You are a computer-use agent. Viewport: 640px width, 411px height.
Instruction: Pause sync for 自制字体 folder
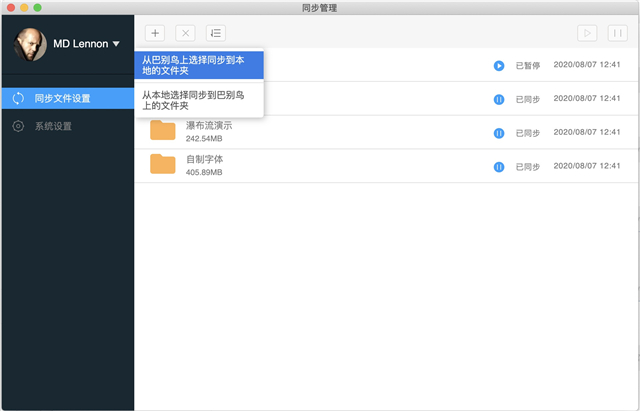click(498, 167)
